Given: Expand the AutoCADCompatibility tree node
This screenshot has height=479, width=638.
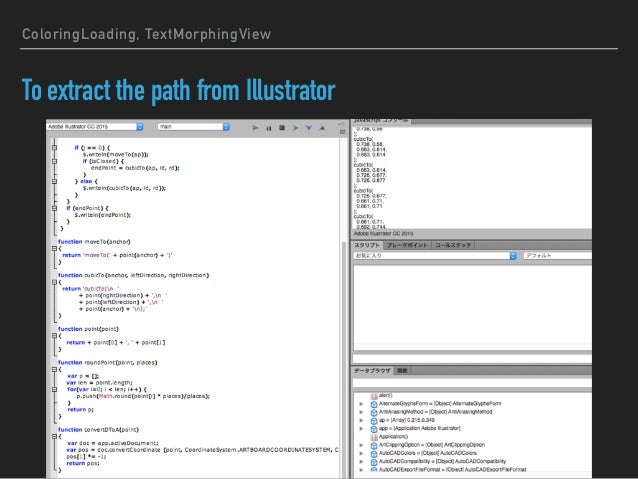Looking at the screenshot, I should tap(361, 462).
